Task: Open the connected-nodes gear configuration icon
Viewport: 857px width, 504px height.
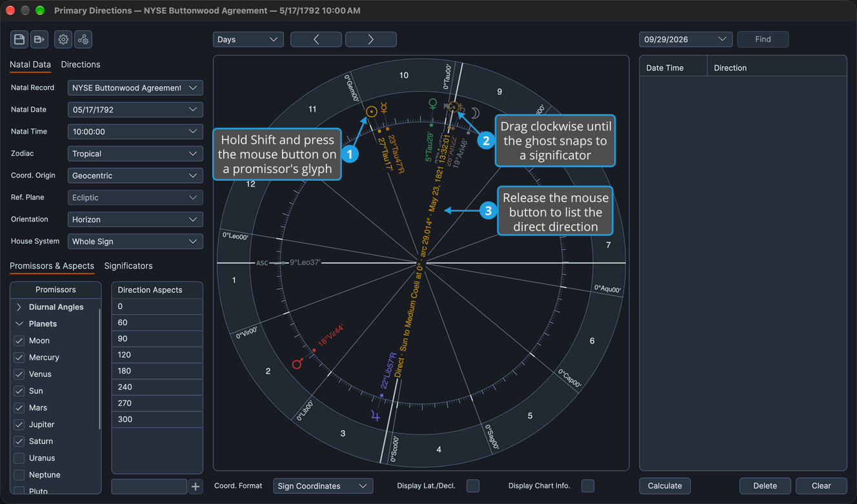Action: pyautogui.click(x=83, y=39)
